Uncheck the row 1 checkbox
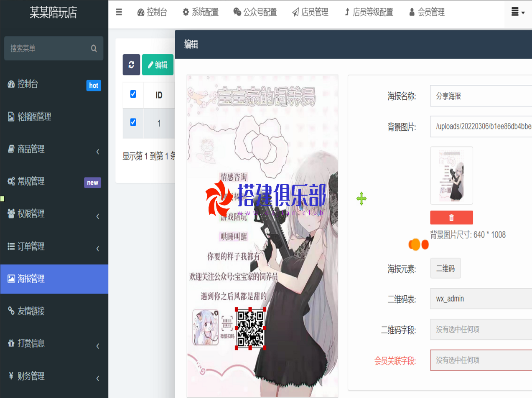This screenshot has width=532, height=398. pyautogui.click(x=133, y=122)
